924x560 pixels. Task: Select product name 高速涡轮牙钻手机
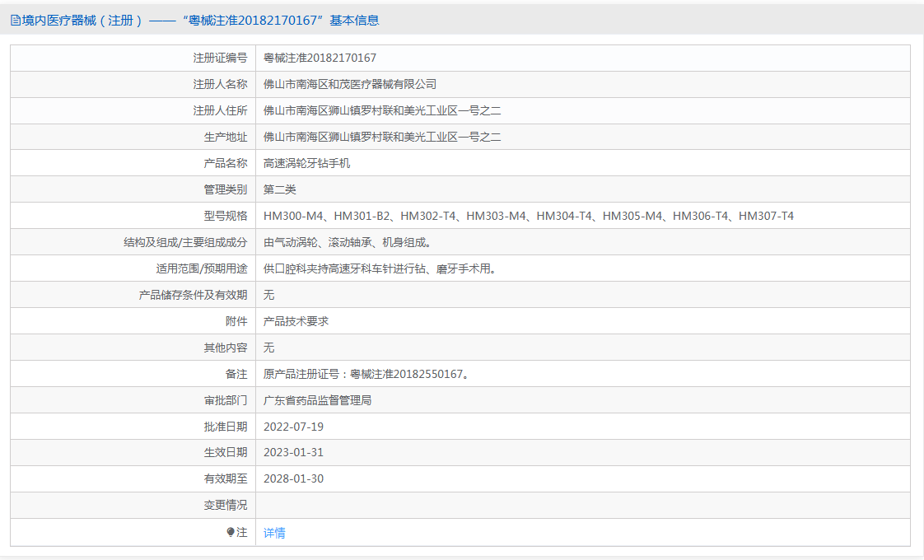click(306, 163)
